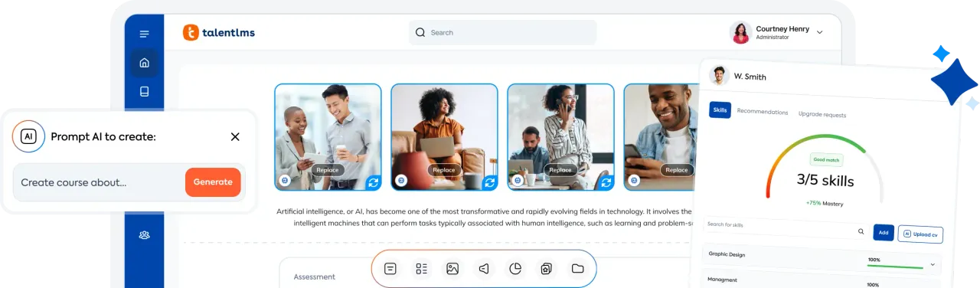Go to Home via sidebar icon

click(x=144, y=63)
